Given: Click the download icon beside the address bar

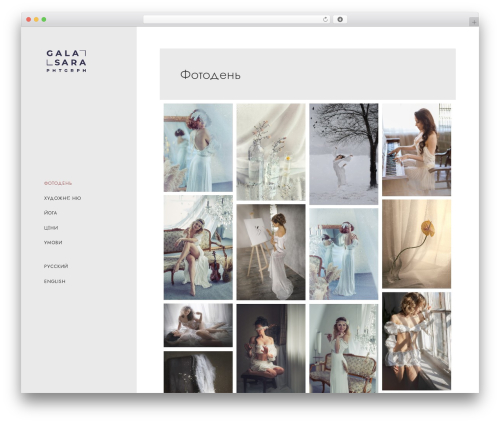Looking at the screenshot, I should click(340, 20).
